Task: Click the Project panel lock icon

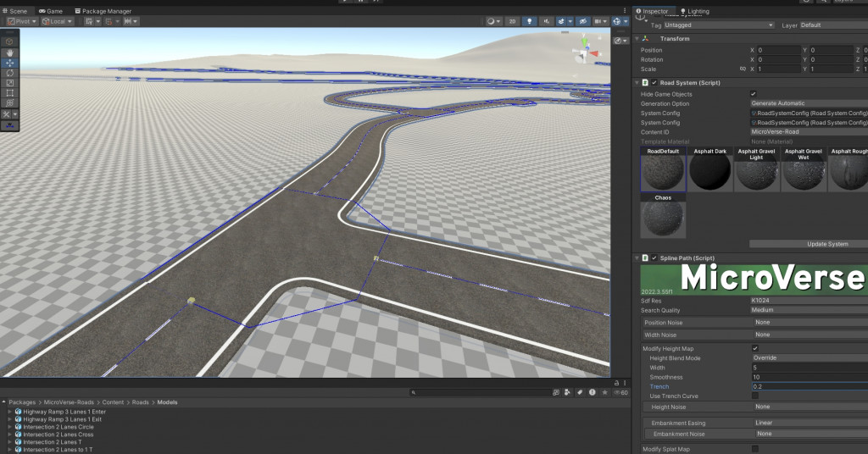Action: 616,383
